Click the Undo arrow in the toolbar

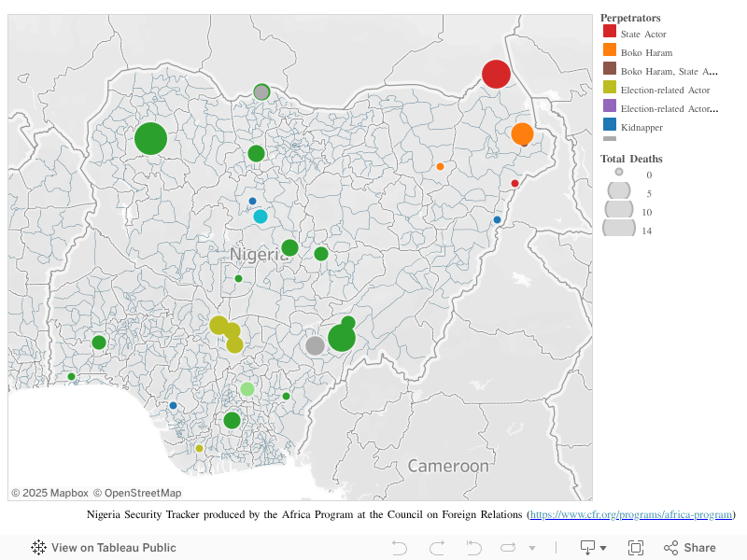400,548
